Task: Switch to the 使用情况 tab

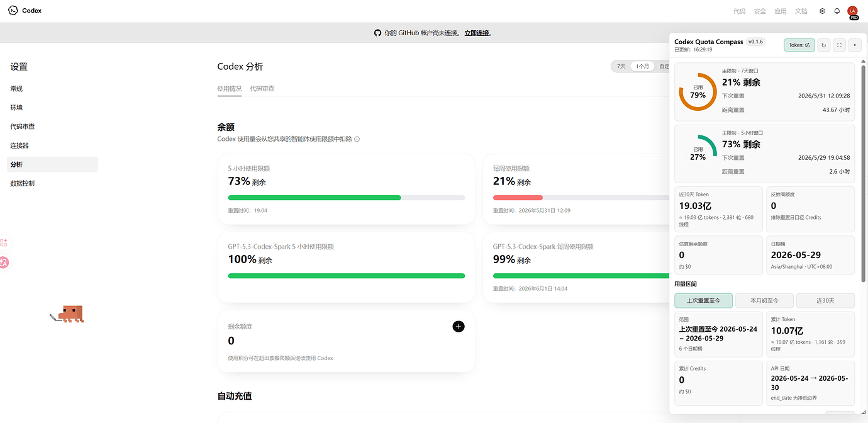Action: (x=230, y=89)
